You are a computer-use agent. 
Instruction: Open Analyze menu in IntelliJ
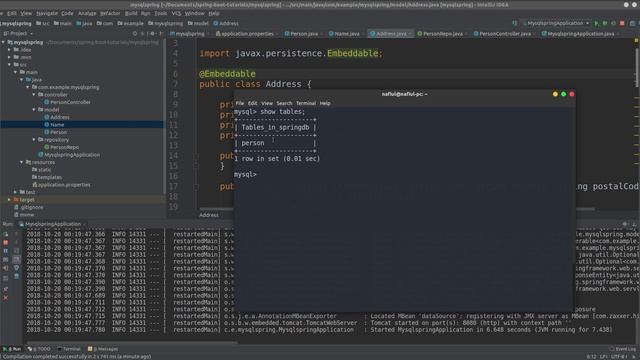[x=87, y=13]
